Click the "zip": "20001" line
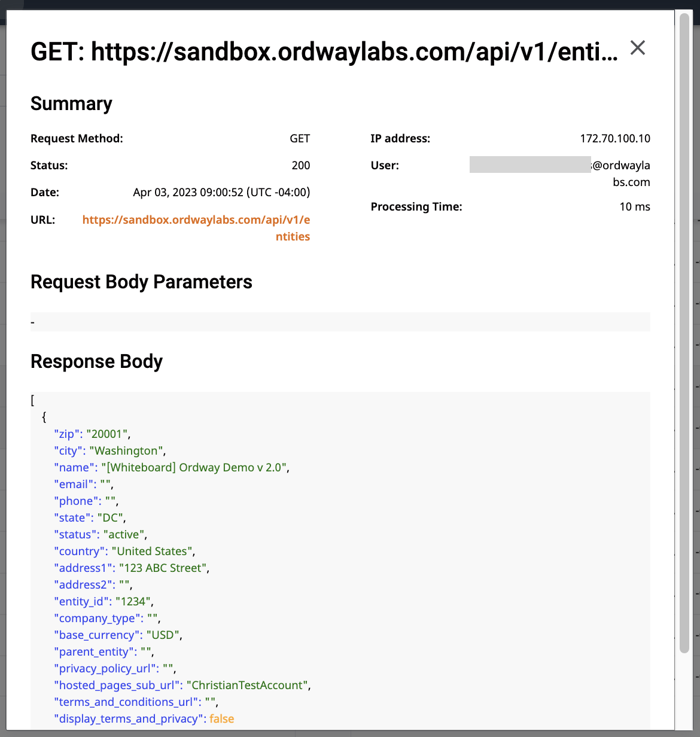Image resolution: width=700 pixels, height=737 pixels. (x=92, y=434)
